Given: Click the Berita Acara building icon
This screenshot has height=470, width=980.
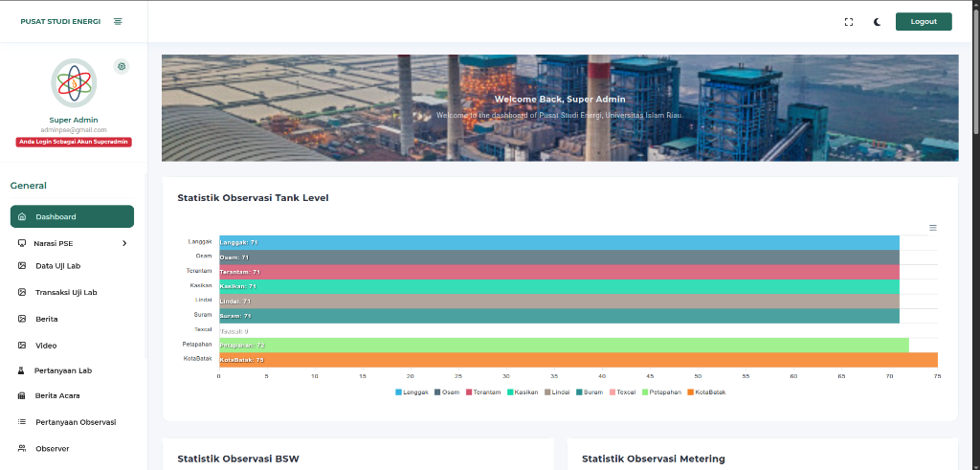Looking at the screenshot, I should (x=21, y=395).
